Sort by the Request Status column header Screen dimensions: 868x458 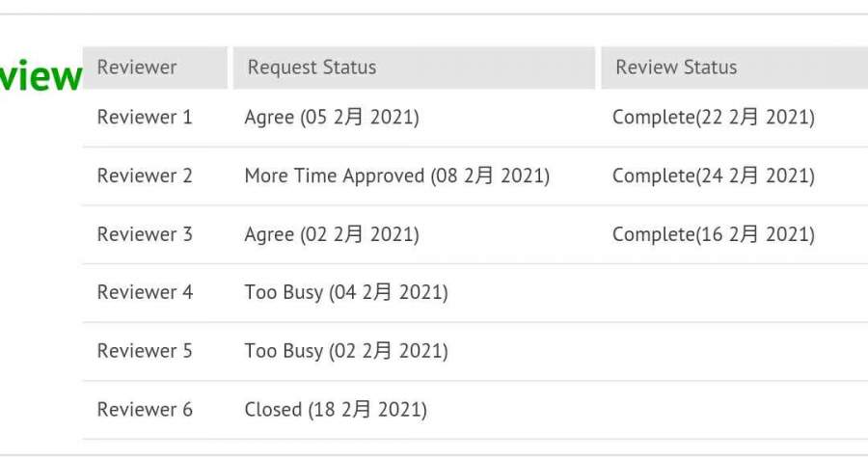[x=312, y=67]
